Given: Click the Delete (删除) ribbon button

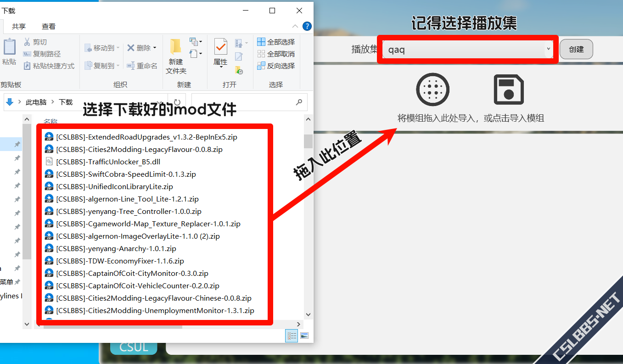Looking at the screenshot, I should (141, 48).
